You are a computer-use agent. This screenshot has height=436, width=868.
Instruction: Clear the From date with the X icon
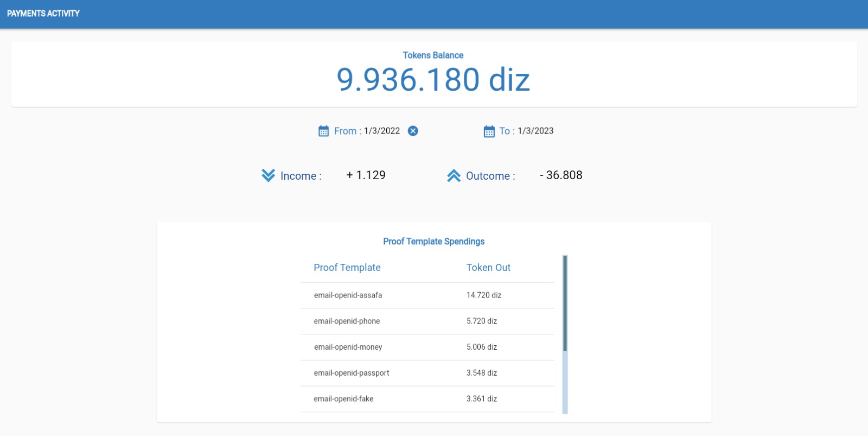tap(413, 131)
